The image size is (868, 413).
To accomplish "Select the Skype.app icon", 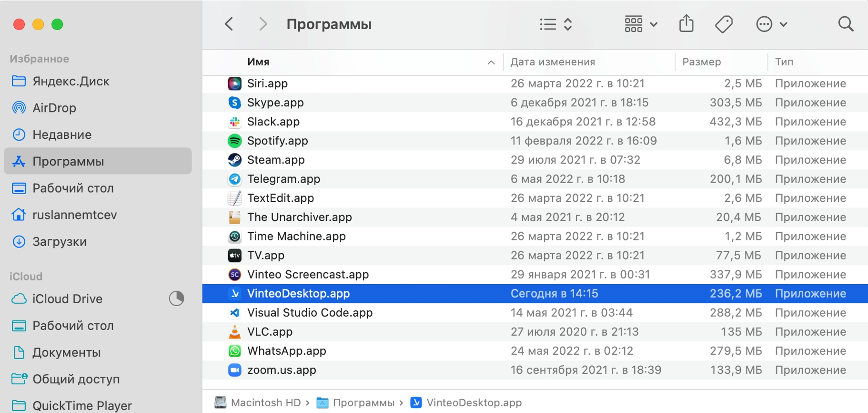I will (235, 103).
